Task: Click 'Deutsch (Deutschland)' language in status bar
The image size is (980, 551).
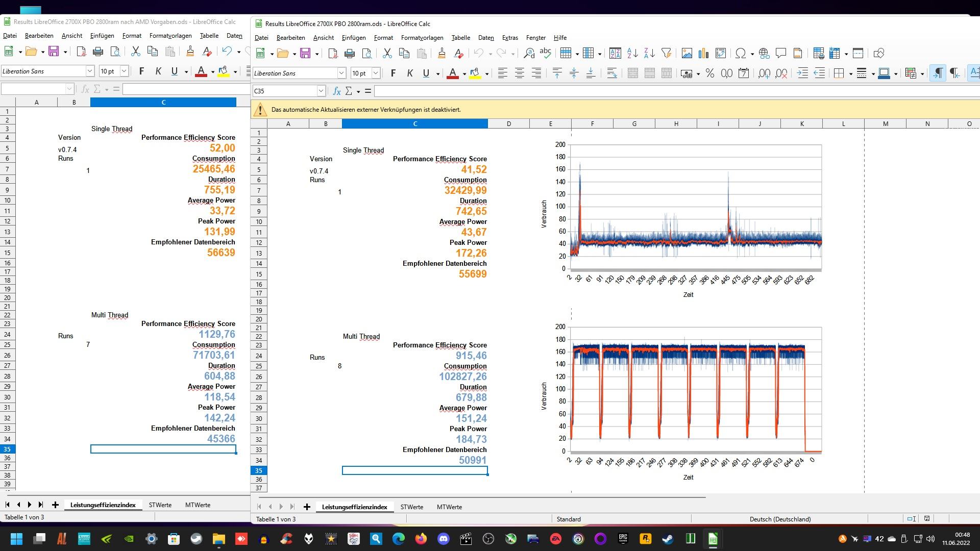Action: (x=780, y=519)
